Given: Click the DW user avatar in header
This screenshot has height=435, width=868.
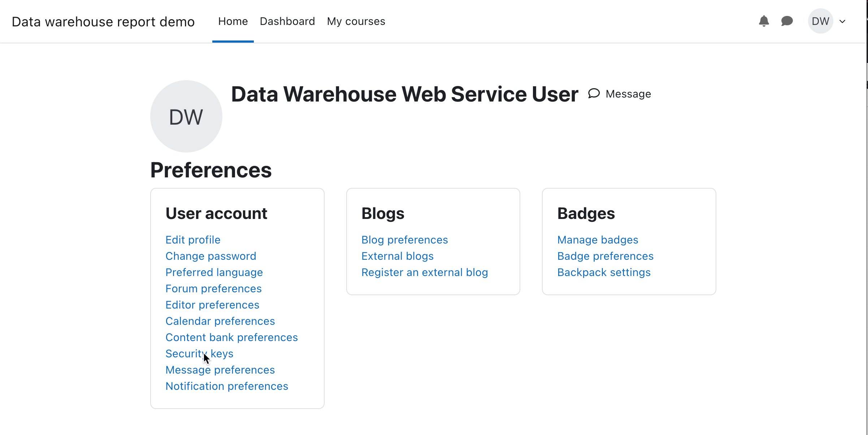Looking at the screenshot, I should (x=820, y=21).
